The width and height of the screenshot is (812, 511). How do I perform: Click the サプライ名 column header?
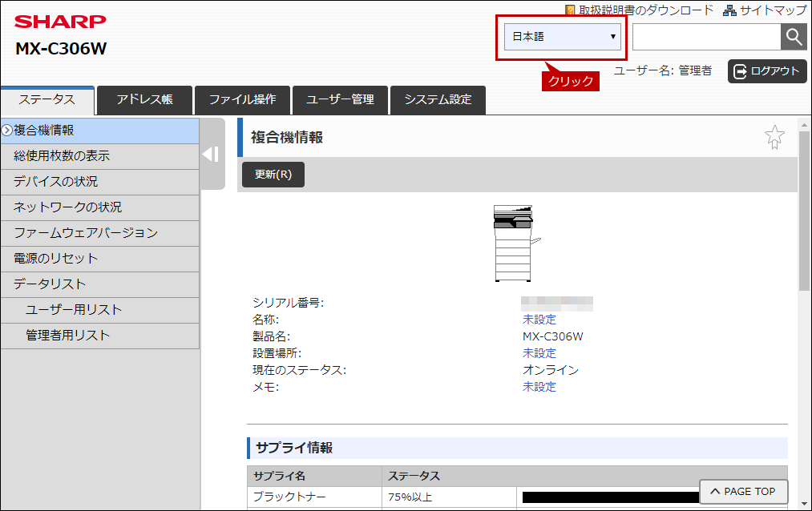coord(315,476)
